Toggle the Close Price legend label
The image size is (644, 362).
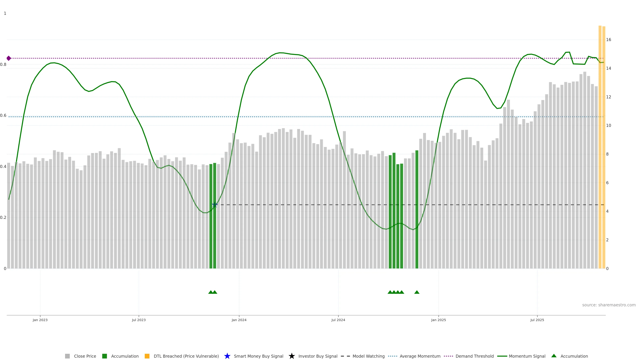point(85,356)
